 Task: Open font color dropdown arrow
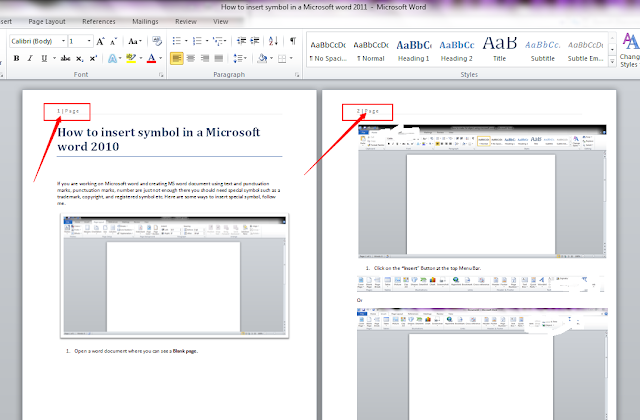point(160,58)
